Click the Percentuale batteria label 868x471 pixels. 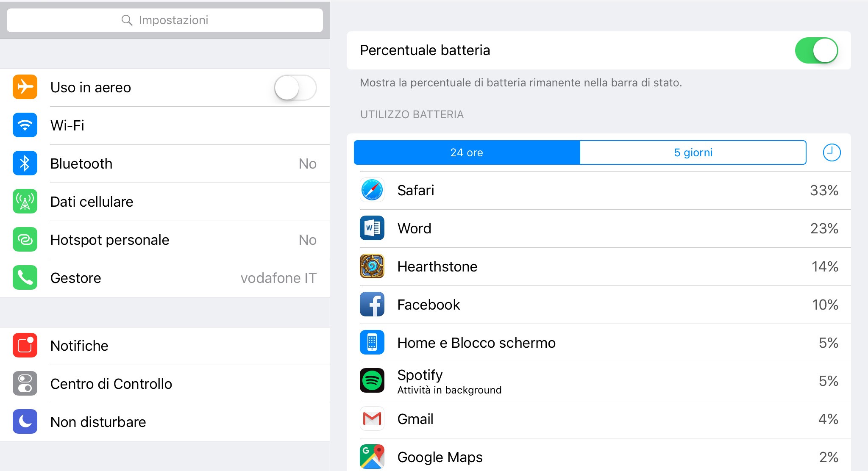tap(425, 50)
